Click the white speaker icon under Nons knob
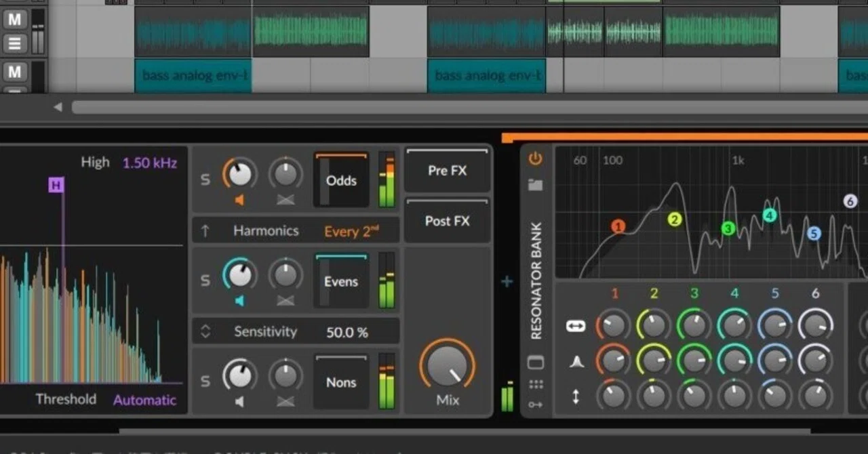Screen dimensions: 868x454 (x=239, y=401)
